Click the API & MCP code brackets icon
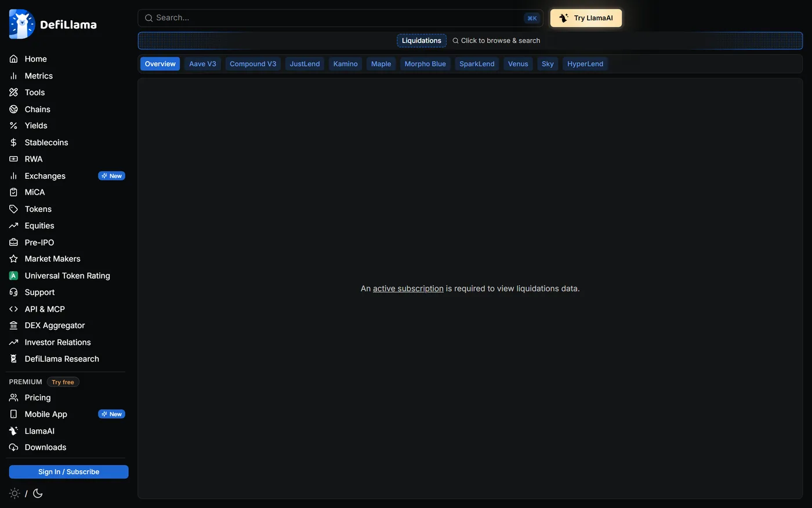Viewport: 812px width, 508px height. click(x=13, y=309)
